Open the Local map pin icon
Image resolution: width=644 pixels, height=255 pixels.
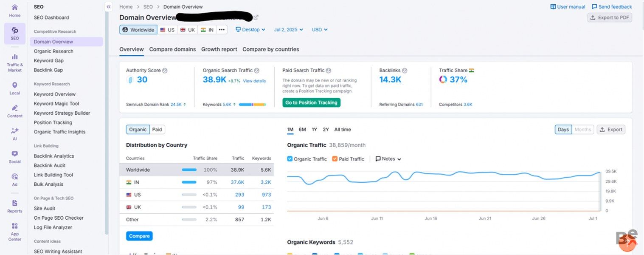click(x=14, y=85)
